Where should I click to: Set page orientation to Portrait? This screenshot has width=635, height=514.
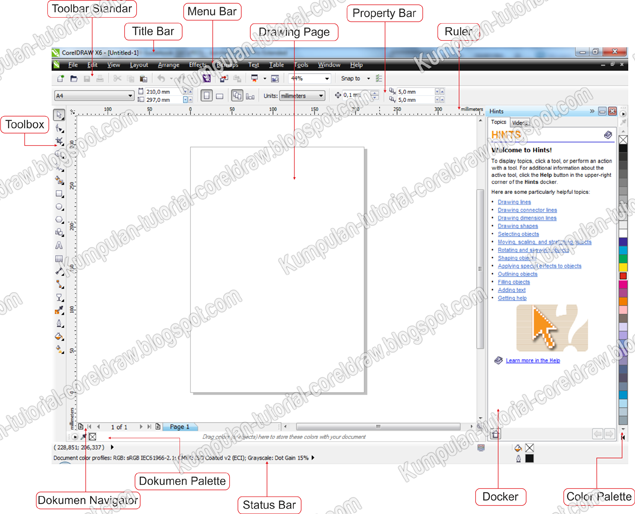(207, 96)
